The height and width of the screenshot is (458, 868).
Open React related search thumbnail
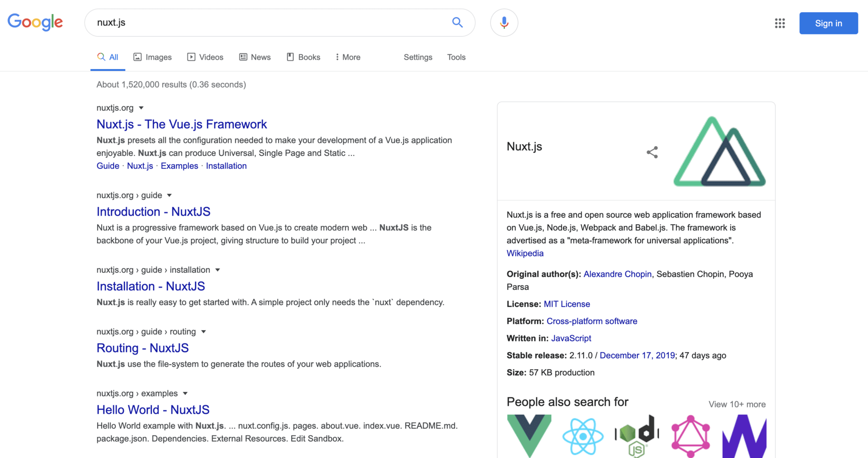click(583, 436)
